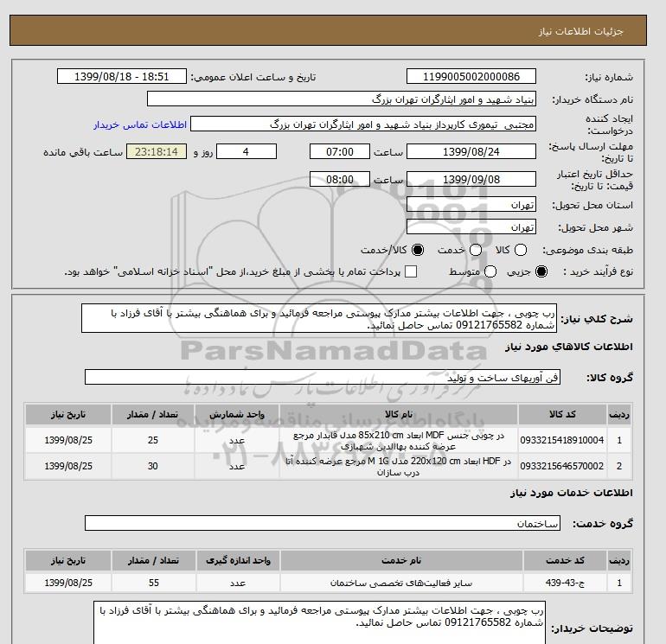Click the کد کالا column header

[x=562, y=414]
